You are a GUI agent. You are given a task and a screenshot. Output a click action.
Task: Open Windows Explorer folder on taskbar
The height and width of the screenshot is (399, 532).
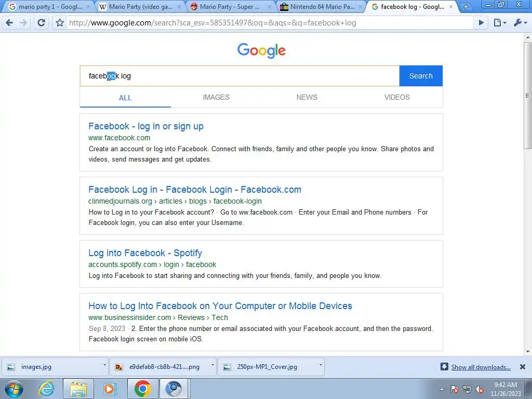(78, 389)
